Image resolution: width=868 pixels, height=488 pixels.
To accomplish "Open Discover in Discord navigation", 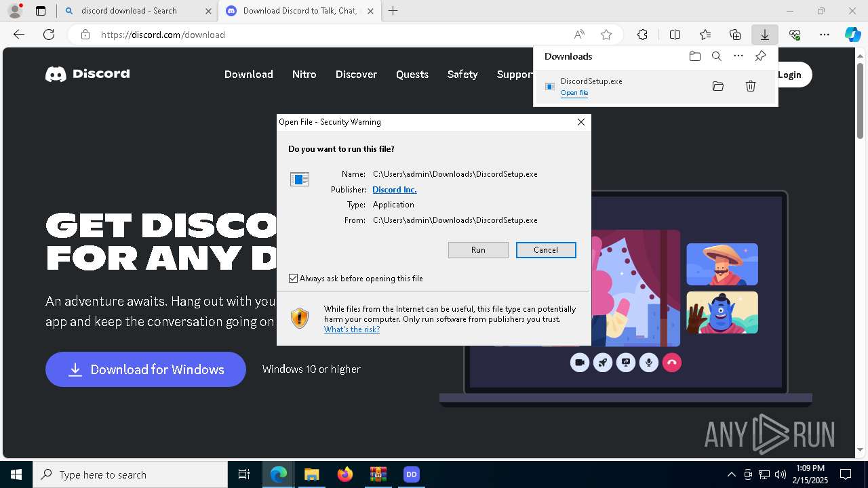I will (356, 75).
